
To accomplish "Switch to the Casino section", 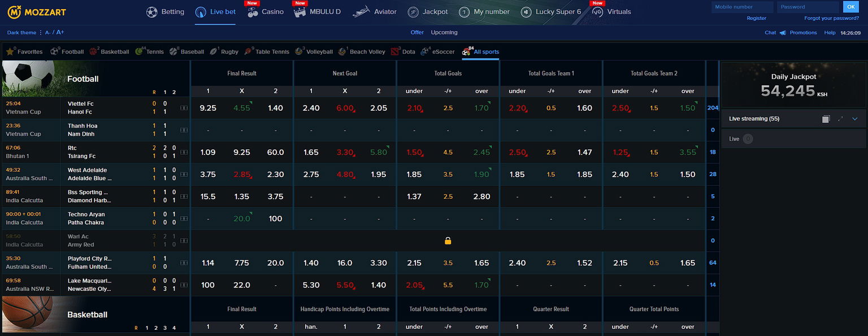I will [266, 12].
